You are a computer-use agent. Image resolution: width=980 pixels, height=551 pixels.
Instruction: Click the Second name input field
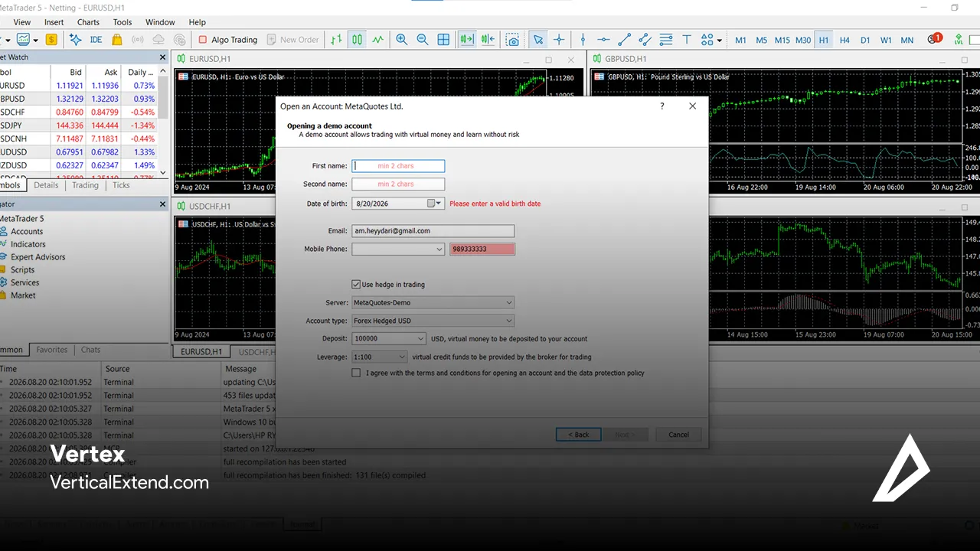[398, 184]
